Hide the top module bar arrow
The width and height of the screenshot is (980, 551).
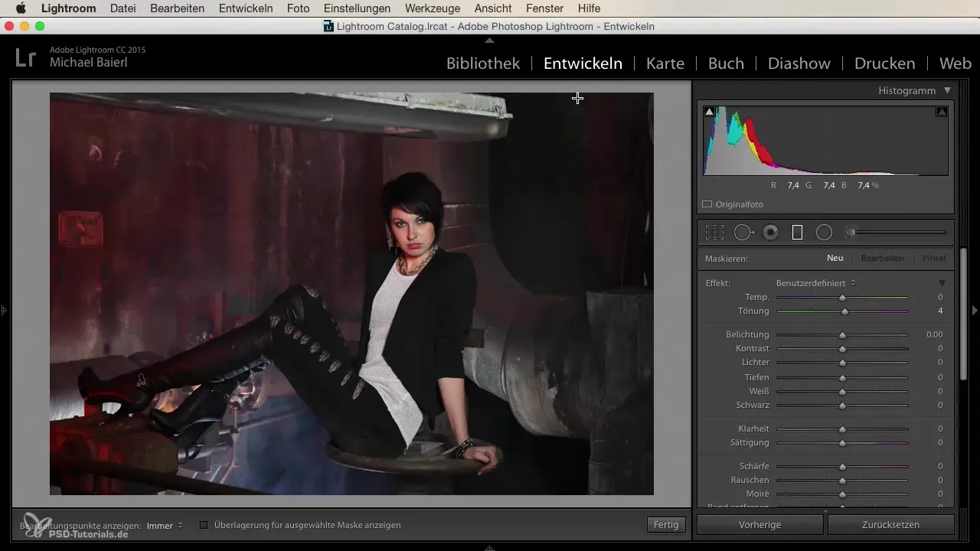point(490,40)
